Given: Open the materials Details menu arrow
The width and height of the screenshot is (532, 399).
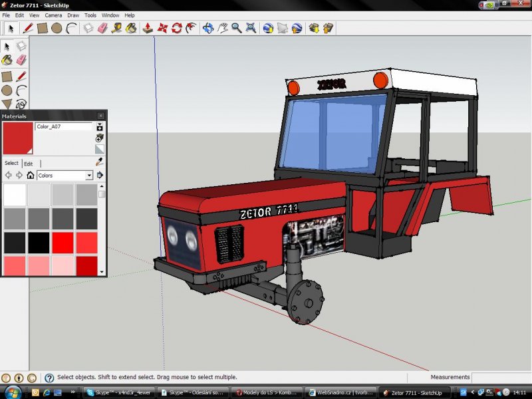Looking at the screenshot, I should tap(100, 176).
